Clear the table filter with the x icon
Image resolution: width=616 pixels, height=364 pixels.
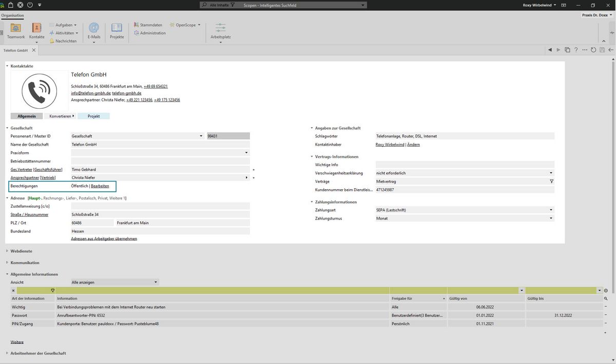click(13, 291)
